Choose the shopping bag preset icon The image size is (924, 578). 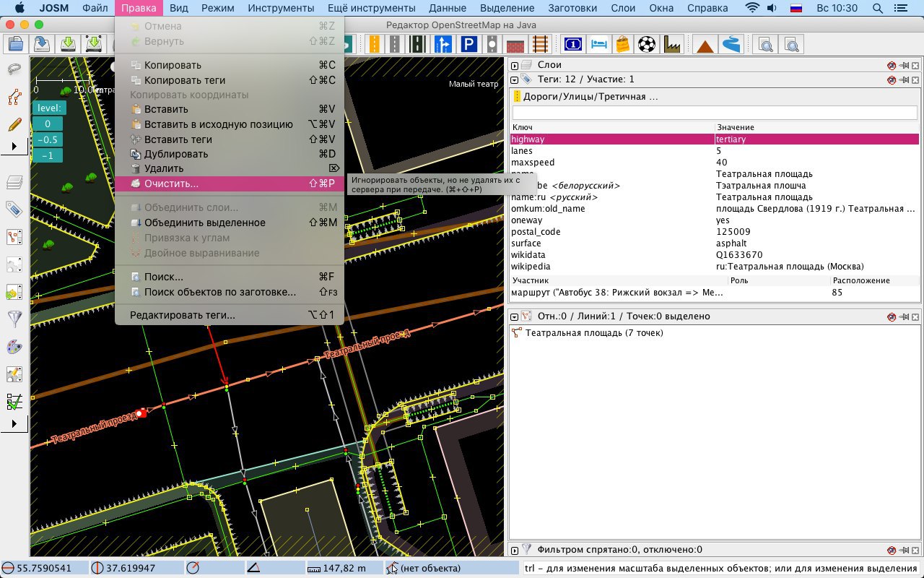tap(622, 44)
